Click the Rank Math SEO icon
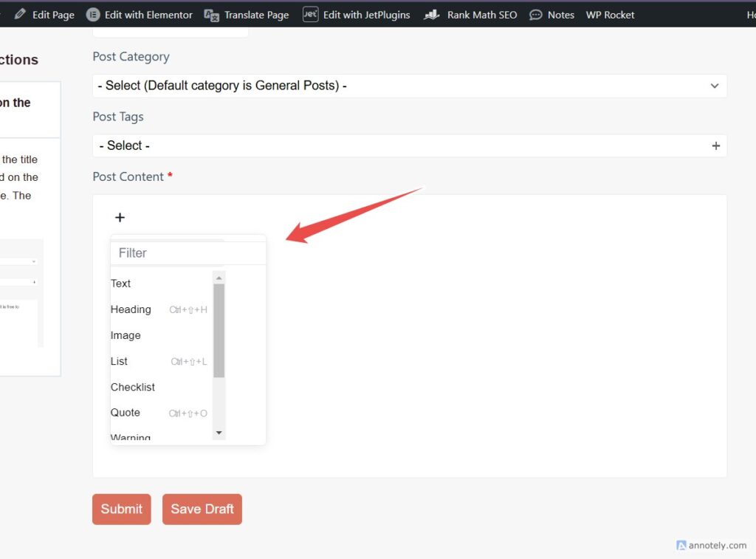The width and height of the screenshot is (756, 559). coord(432,15)
